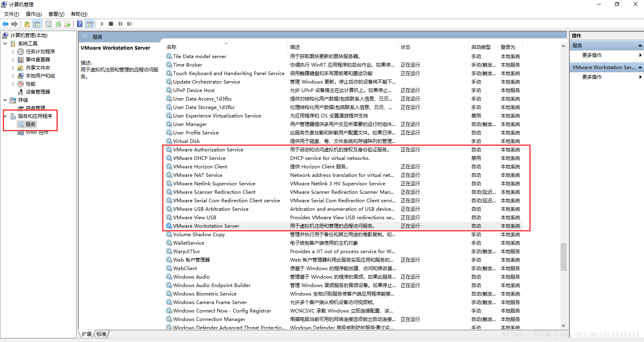The image size is (644, 342).
Task: Select the VMware Workstation Server row
Action: tap(343, 226)
